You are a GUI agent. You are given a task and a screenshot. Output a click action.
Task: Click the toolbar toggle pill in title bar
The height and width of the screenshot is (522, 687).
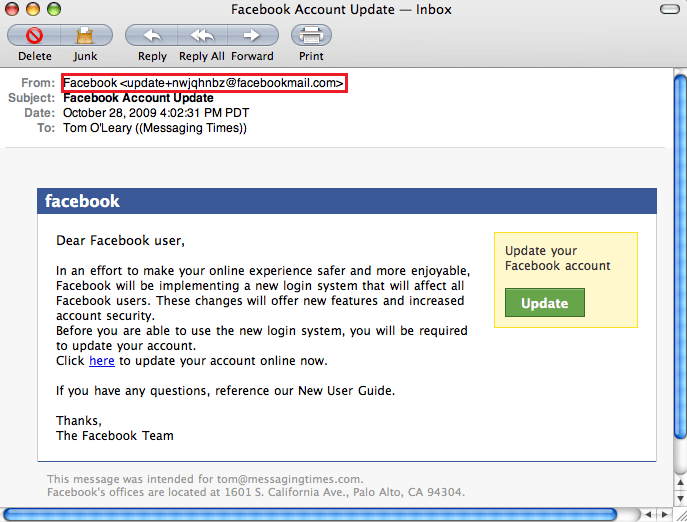[x=669, y=9]
